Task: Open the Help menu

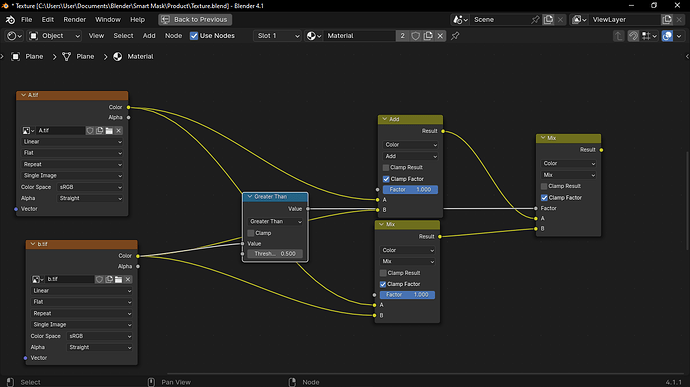Action: point(137,20)
